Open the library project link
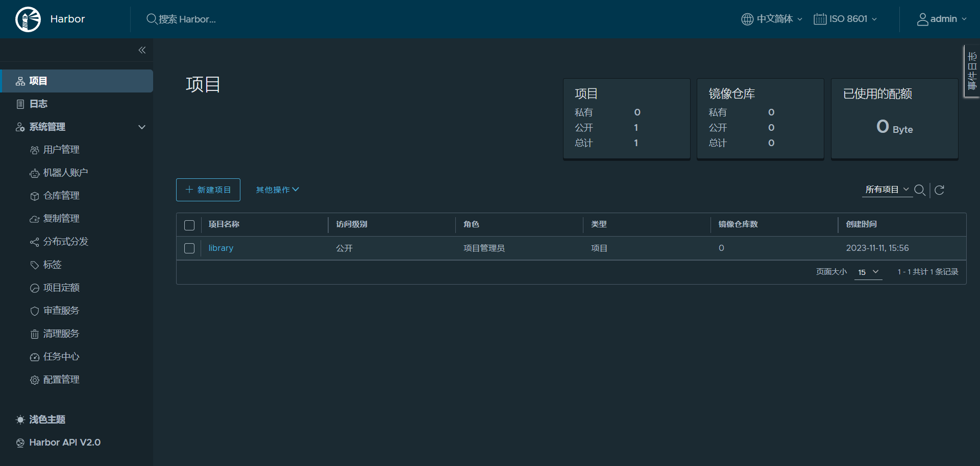The height and width of the screenshot is (466, 980). tap(221, 248)
